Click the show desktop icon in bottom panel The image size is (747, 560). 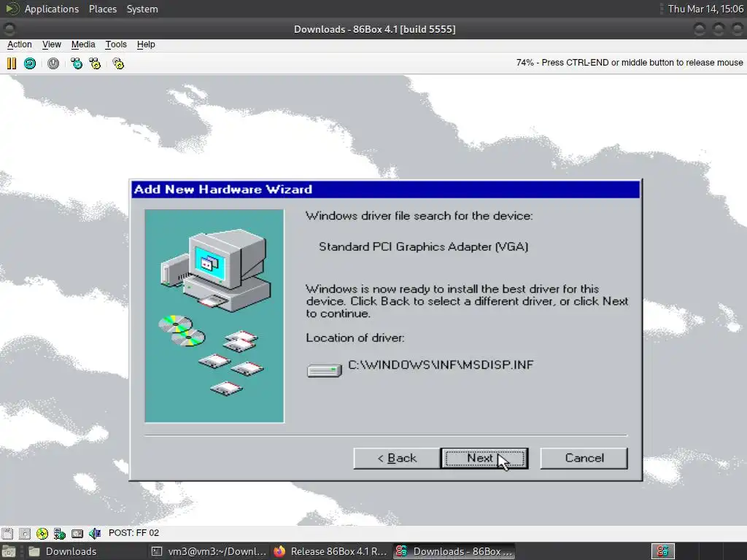coord(8,551)
